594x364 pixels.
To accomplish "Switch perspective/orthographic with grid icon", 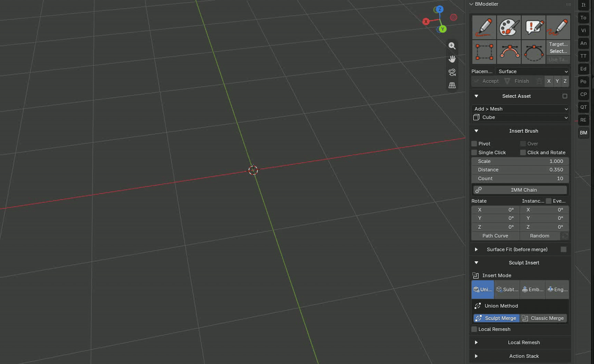I will coord(452,86).
